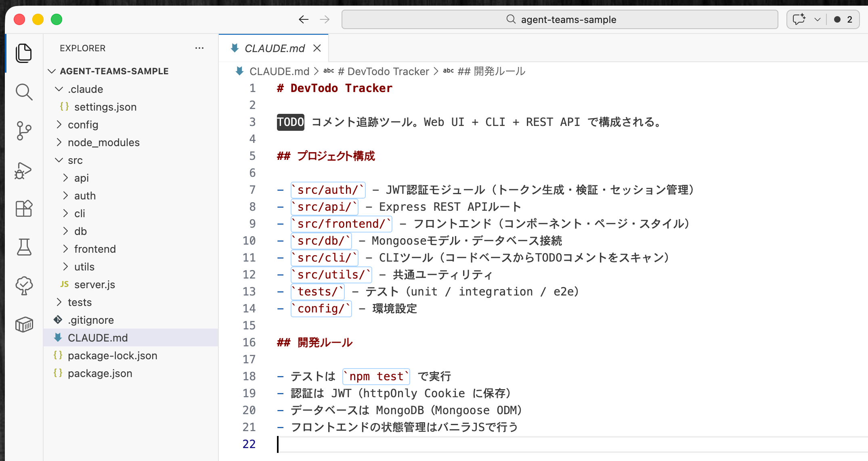Open the Testing panel (flask icon)
The image size is (868, 461).
tap(24, 247)
